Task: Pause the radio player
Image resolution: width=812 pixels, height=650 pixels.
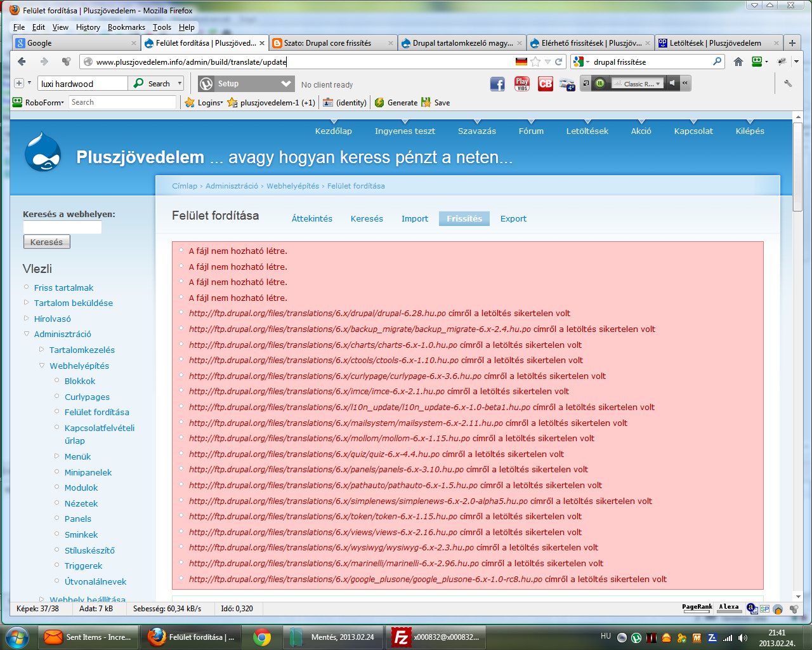Action: (x=599, y=83)
